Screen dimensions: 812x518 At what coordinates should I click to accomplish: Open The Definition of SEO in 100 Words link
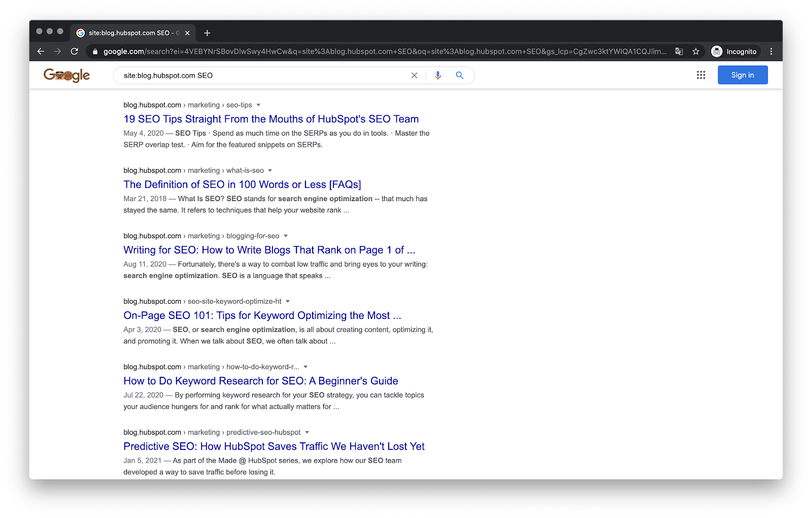pos(242,184)
